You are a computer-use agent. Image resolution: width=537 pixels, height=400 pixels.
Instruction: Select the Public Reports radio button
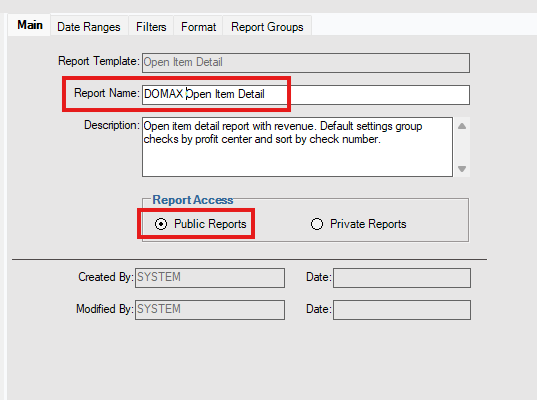161,224
